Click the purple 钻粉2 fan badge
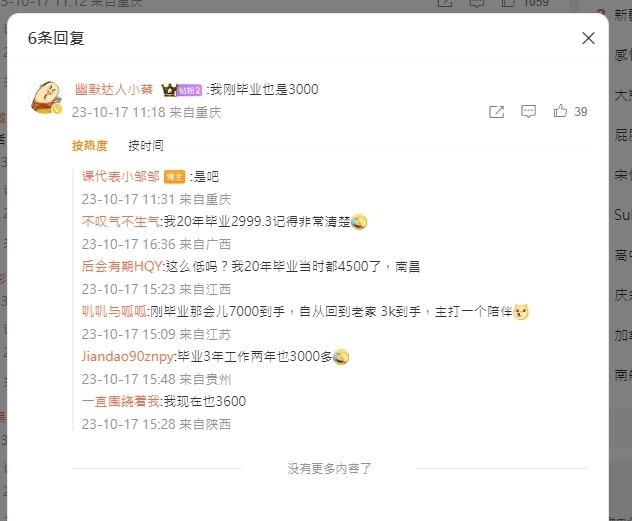632x521 pixels. pos(189,90)
